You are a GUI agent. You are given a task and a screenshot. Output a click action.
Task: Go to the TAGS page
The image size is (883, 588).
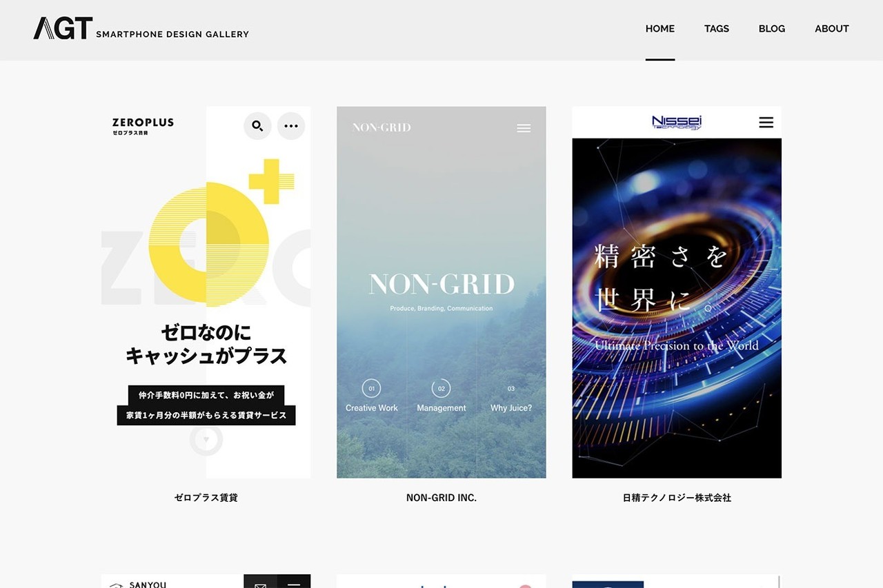(717, 29)
